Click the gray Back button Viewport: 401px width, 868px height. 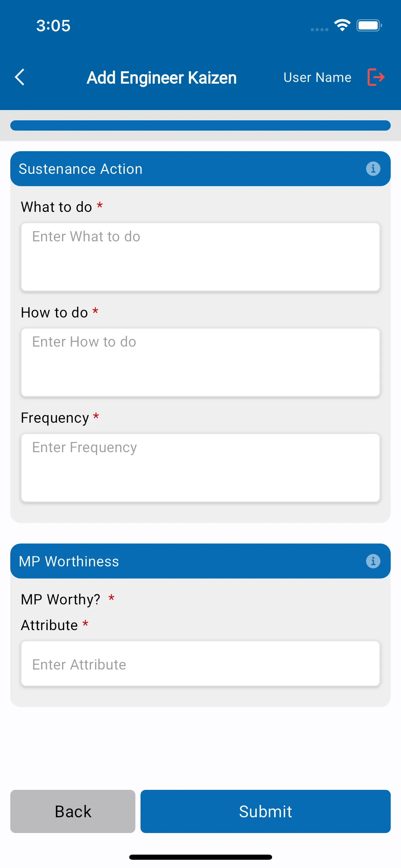point(73,811)
